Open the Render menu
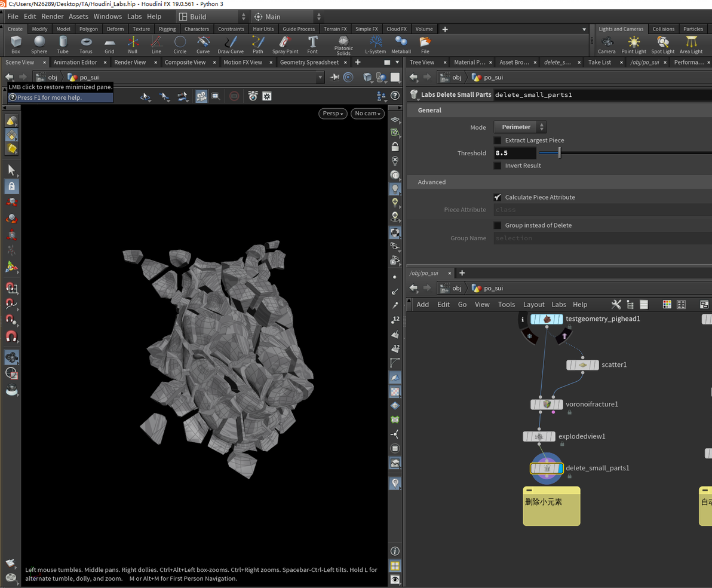This screenshot has width=712, height=588. click(x=52, y=17)
